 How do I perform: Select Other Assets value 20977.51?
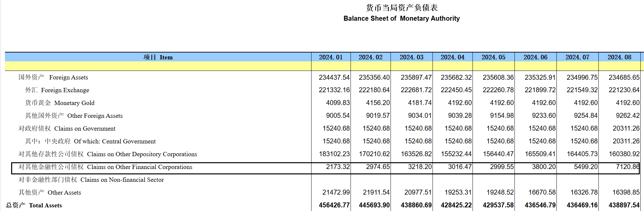(418, 192)
